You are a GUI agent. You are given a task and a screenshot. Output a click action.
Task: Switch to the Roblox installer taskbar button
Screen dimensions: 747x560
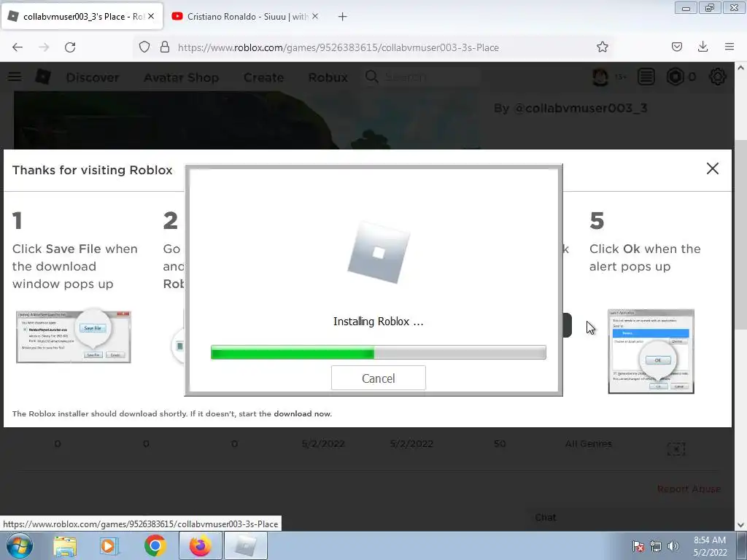click(245, 545)
